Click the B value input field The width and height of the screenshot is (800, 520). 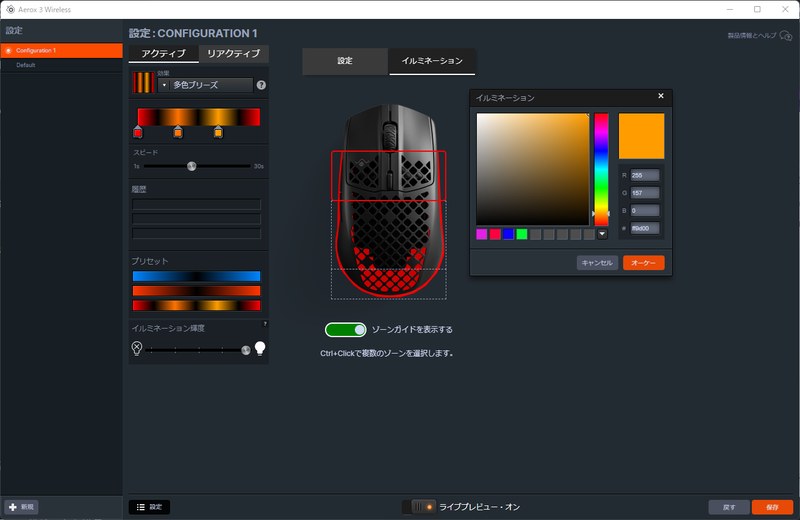pyautogui.click(x=645, y=210)
